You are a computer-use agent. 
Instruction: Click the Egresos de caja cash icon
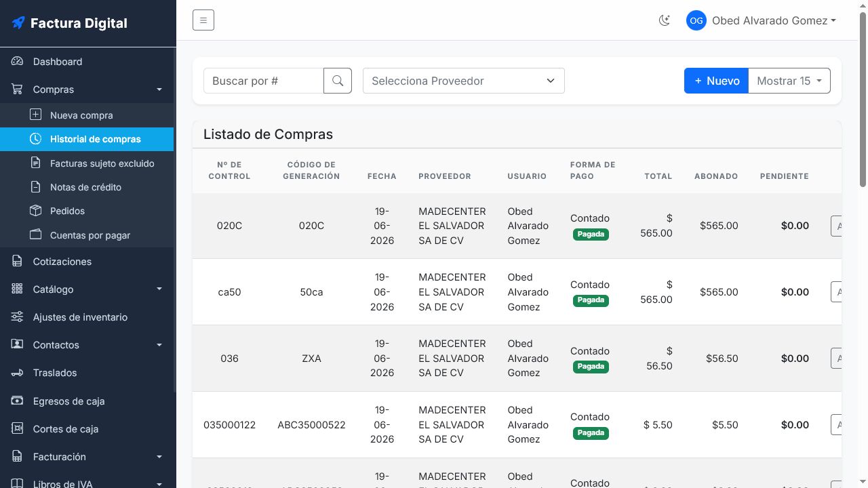(x=18, y=401)
